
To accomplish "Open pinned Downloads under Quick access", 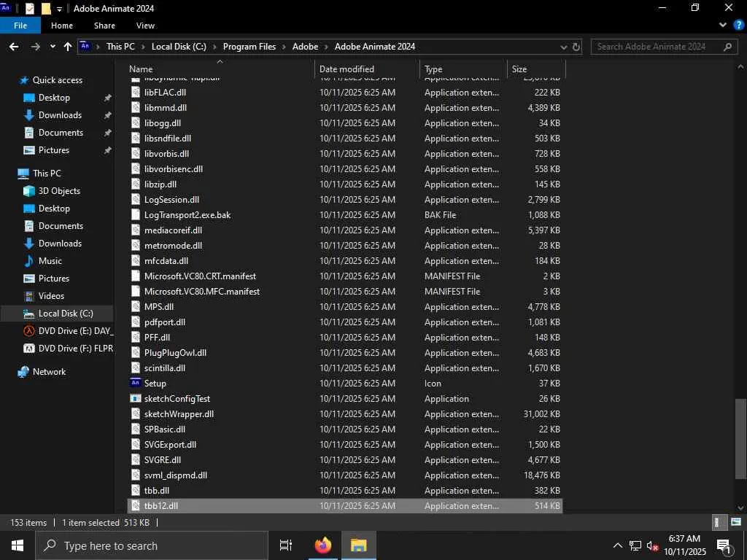I will [x=60, y=114].
